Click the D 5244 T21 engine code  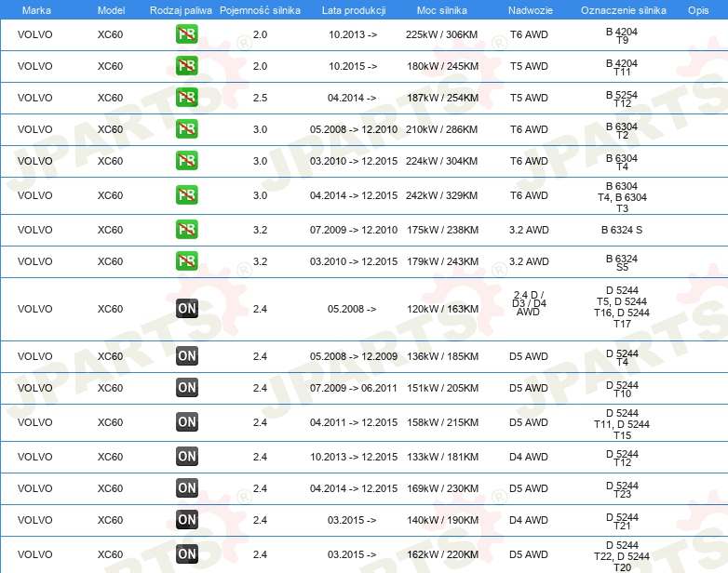(622, 521)
